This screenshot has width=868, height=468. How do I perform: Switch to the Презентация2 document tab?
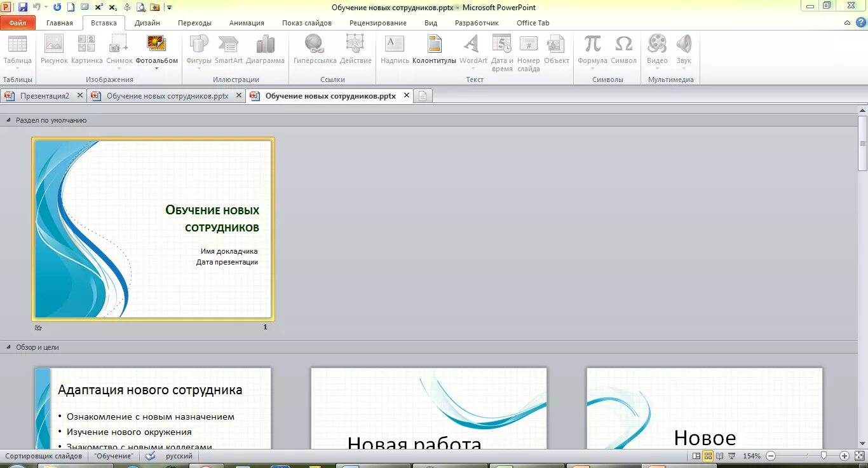44,96
